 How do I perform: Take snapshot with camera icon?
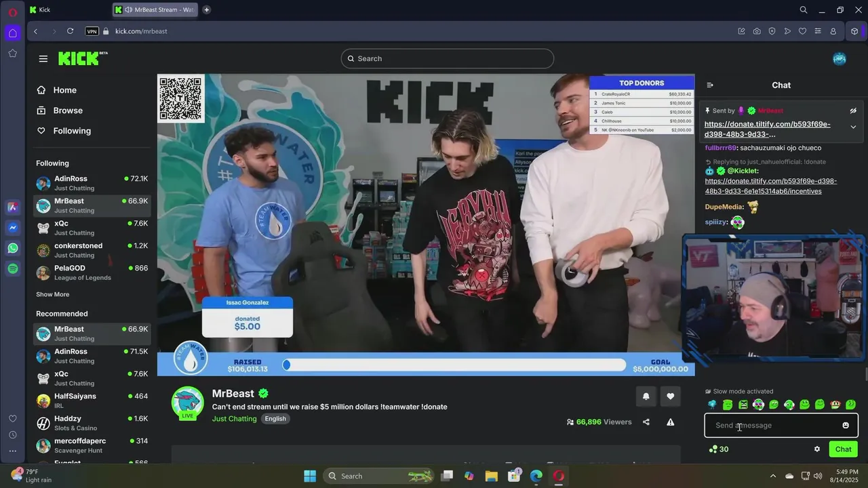[757, 31]
